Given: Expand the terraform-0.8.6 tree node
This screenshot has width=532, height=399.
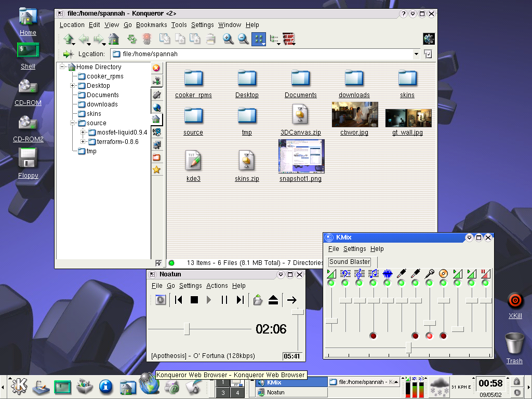Looking at the screenshot, I should (83, 141).
